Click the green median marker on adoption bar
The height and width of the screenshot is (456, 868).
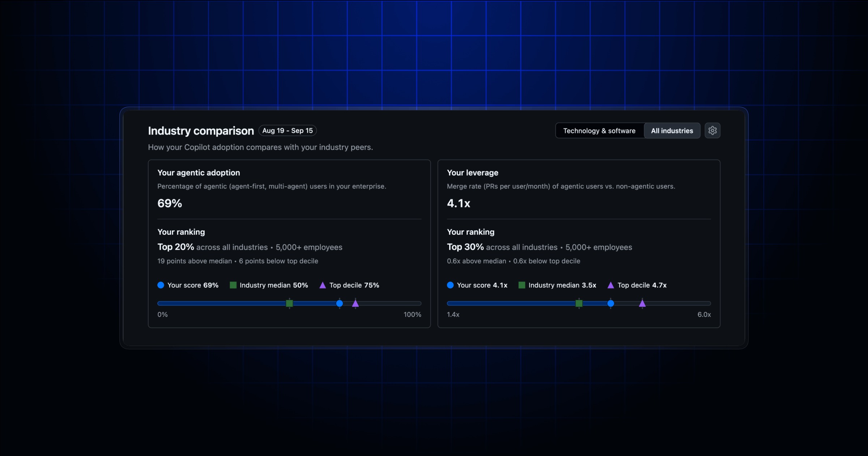coord(289,303)
